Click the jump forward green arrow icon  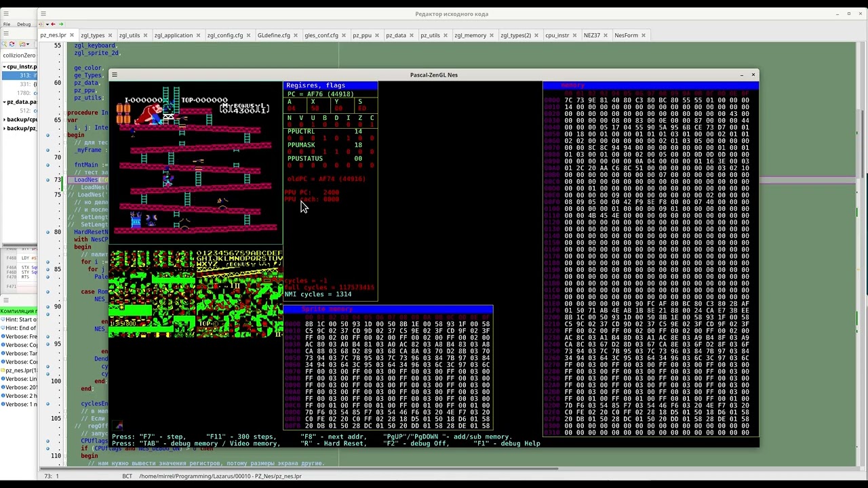pos(61,24)
